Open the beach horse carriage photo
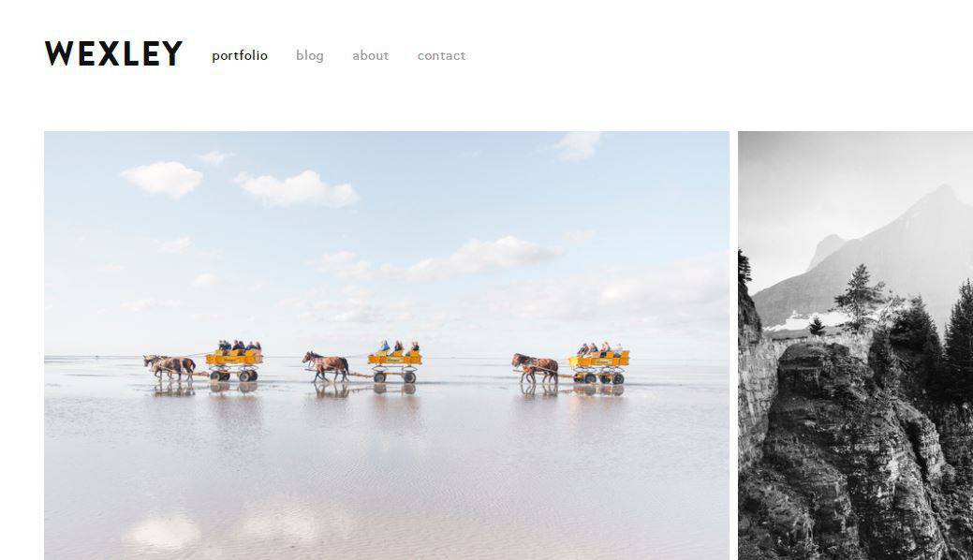The image size is (973, 560). click(x=387, y=346)
